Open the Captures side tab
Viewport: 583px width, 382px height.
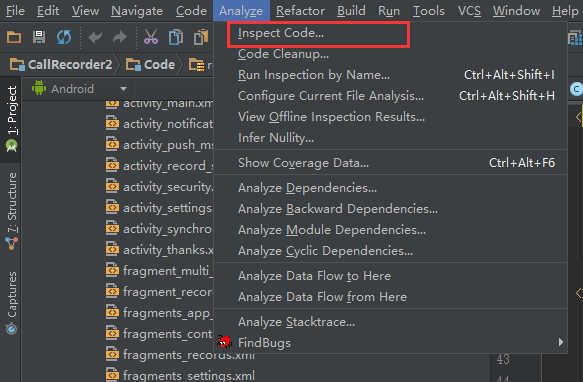[x=12, y=303]
